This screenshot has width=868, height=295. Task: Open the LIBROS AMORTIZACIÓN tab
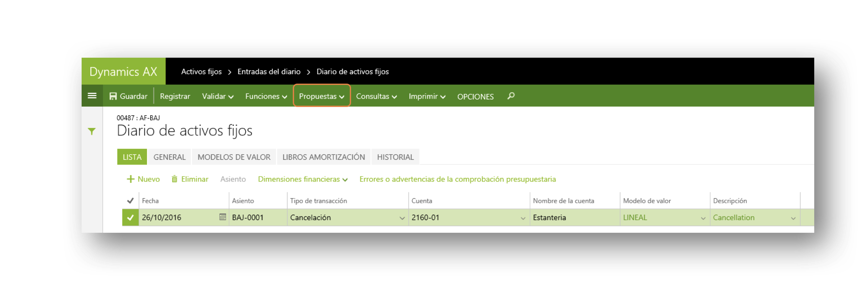click(x=324, y=157)
